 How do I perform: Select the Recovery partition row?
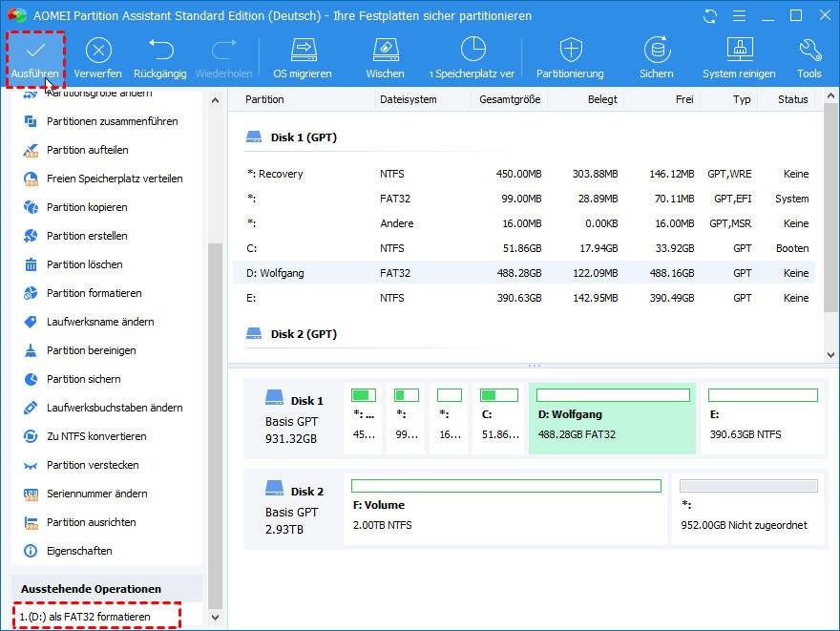524,174
